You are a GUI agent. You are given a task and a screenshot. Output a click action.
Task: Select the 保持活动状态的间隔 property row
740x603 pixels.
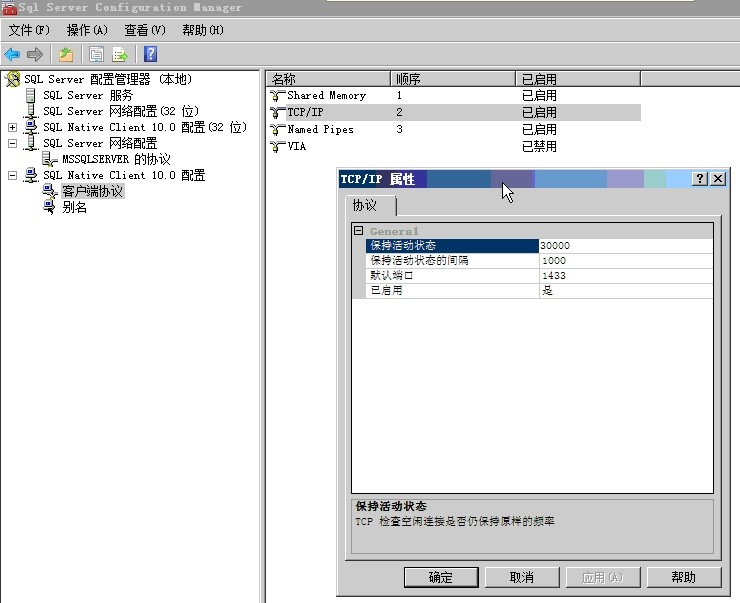pyautogui.click(x=452, y=260)
